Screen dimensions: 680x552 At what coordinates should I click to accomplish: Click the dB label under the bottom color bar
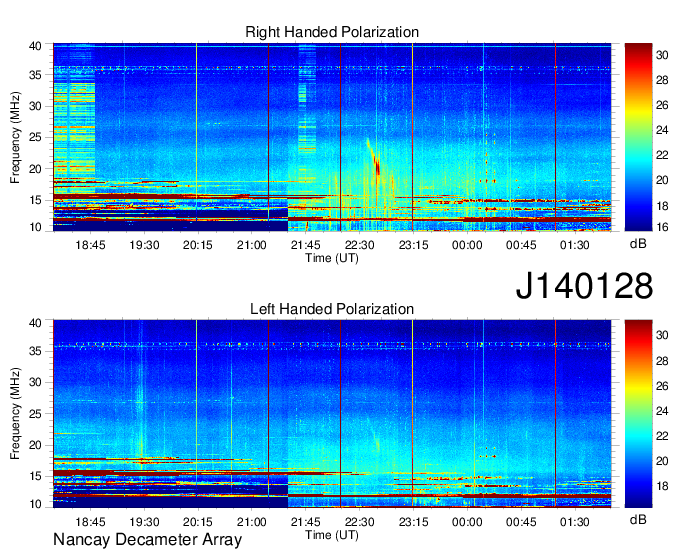point(638,519)
